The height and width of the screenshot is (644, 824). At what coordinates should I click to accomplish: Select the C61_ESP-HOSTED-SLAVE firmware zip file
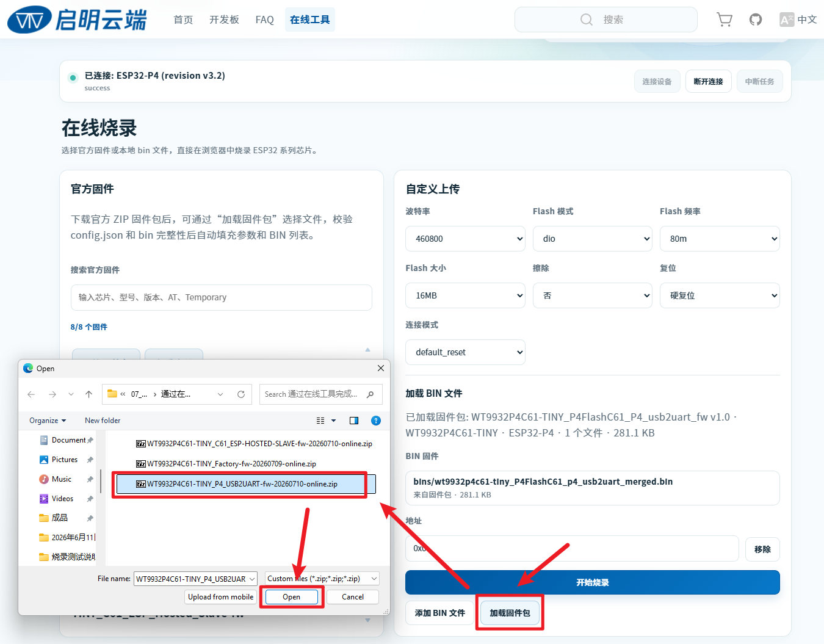254,444
